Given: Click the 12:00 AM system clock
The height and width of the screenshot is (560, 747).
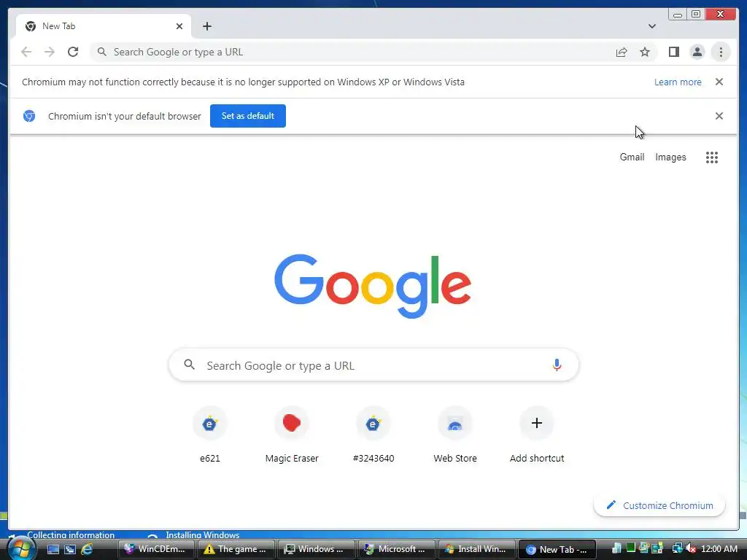Looking at the screenshot, I should [x=719, y=549].
